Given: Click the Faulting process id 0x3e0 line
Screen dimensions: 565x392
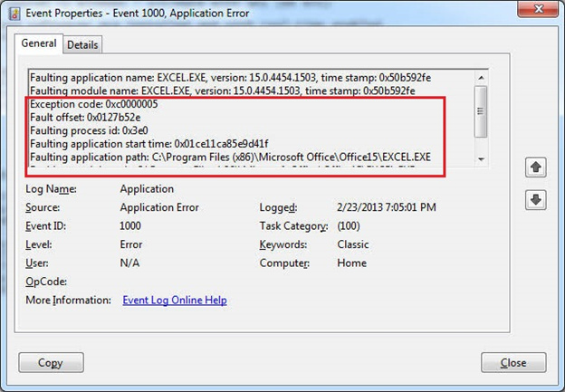Looking at the screenshot, I should pyautogui.click(x=89, y=130).
